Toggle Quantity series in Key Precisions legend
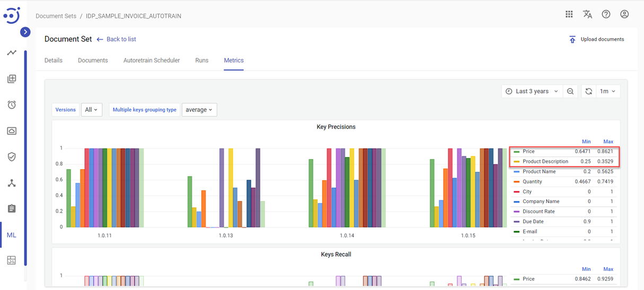The image size is (644, 290). [532, 181]
